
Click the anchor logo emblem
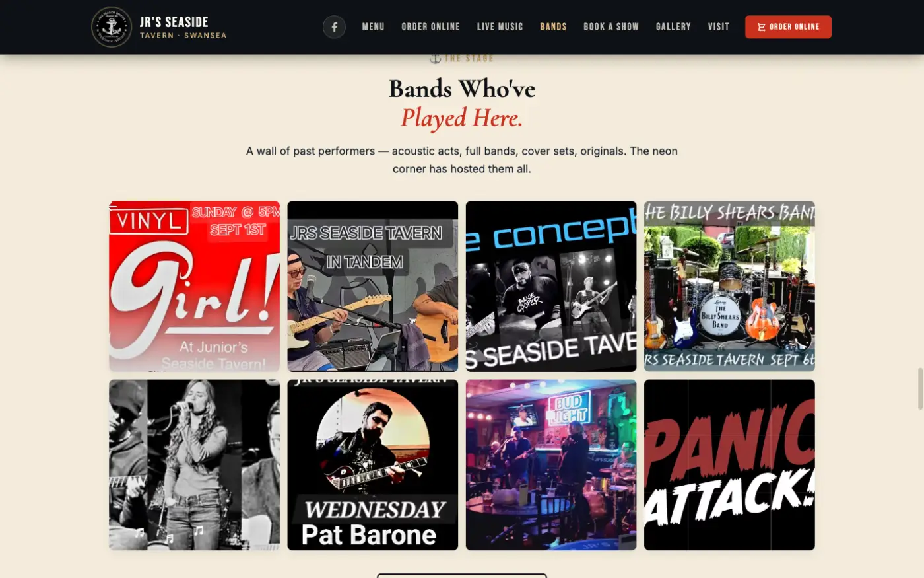(112, 27)
